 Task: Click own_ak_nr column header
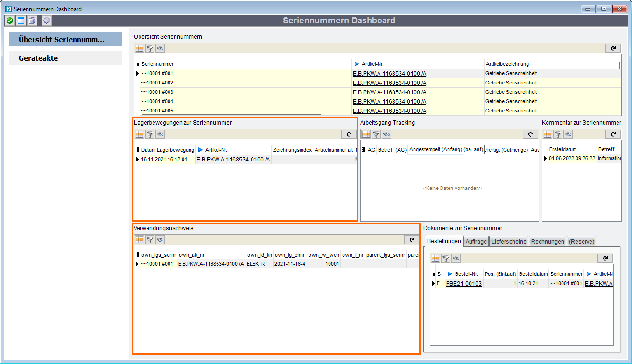(191, 255)
